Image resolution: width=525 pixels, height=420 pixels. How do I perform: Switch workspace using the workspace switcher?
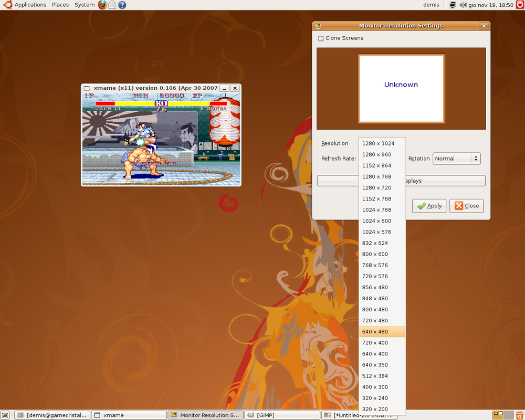502,415
